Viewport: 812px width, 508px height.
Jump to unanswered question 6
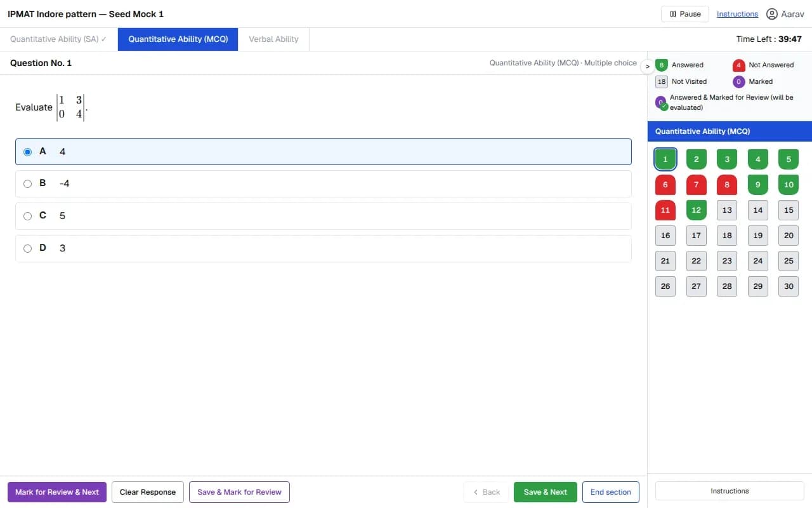pyautogui.click(x=665, y=185)
